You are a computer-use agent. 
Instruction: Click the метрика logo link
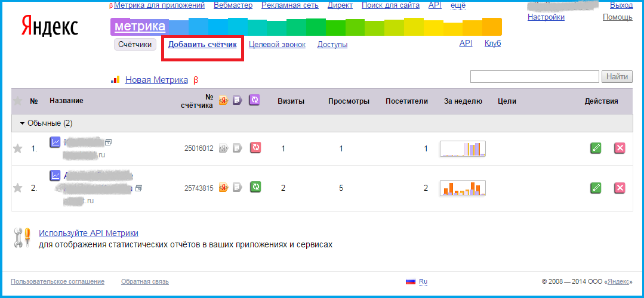140,27
